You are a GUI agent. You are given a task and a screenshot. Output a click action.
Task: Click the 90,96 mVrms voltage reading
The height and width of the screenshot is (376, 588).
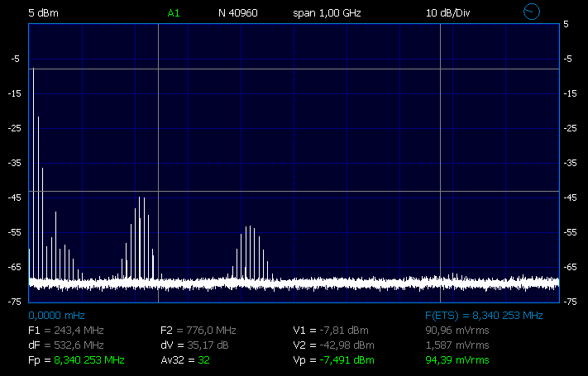pyautogui.click(x=457, y=331)
